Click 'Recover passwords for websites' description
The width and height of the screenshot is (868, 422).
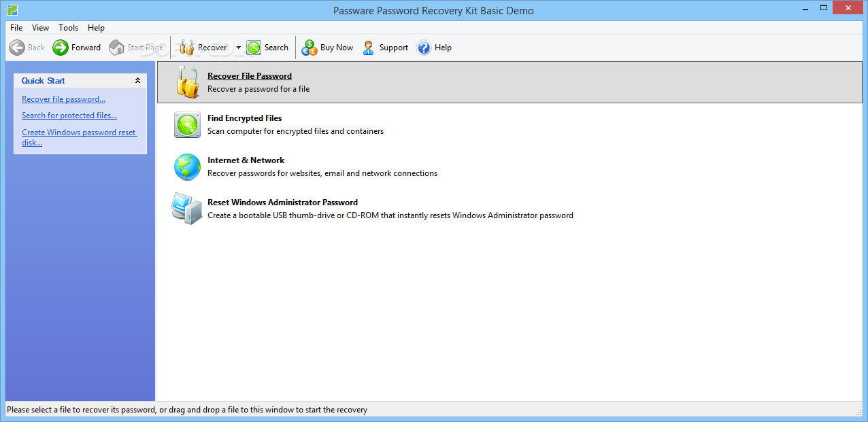(322, 173)
